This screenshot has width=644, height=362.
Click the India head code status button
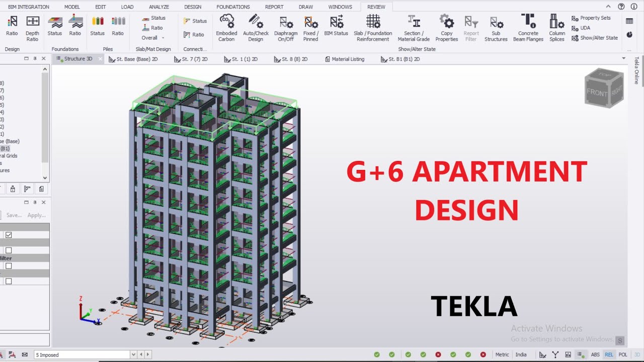[x=521, y=355]
